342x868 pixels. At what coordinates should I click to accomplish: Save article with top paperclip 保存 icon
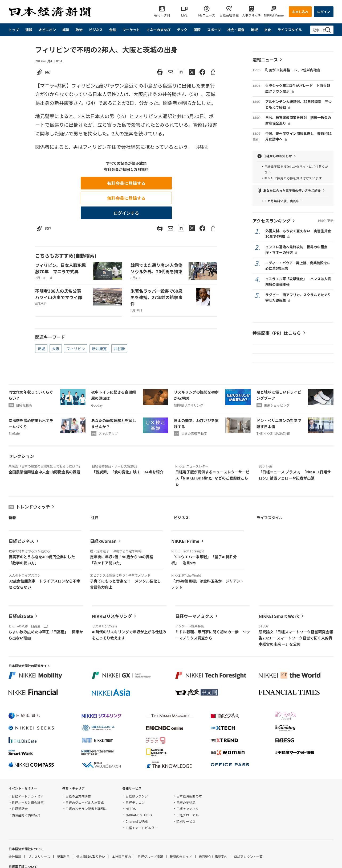point(44,72)
